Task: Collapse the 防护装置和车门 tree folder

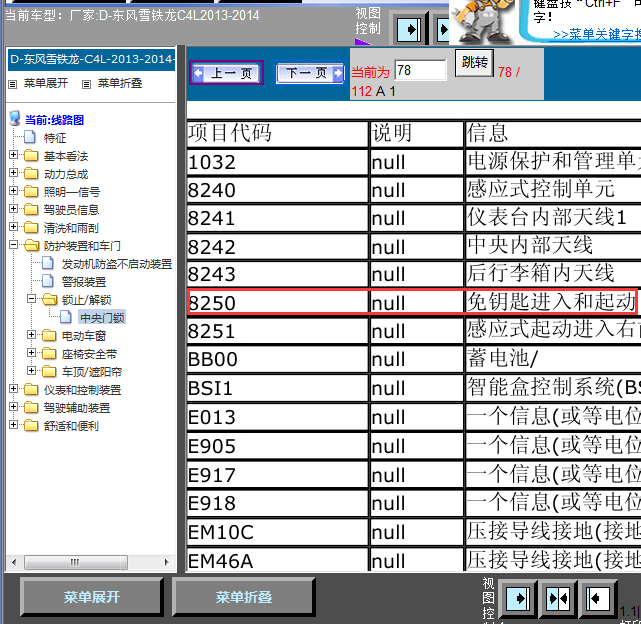Action: [x=13, y=246]
